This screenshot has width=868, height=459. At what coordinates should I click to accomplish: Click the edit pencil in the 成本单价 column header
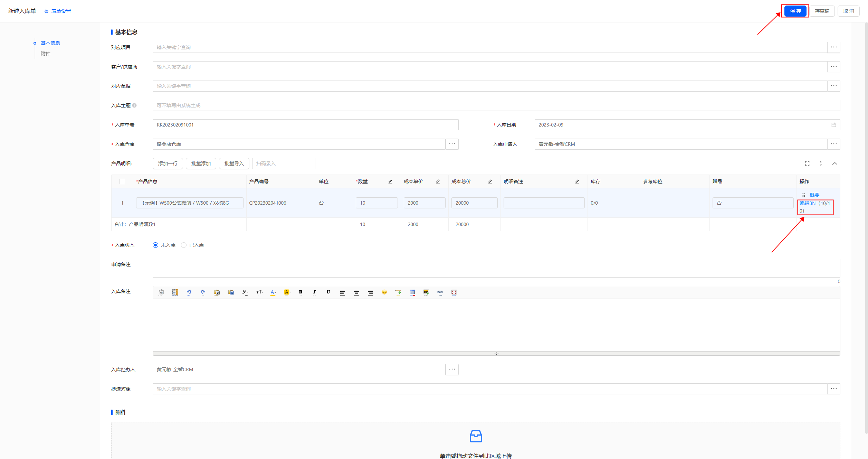[438, 181]
